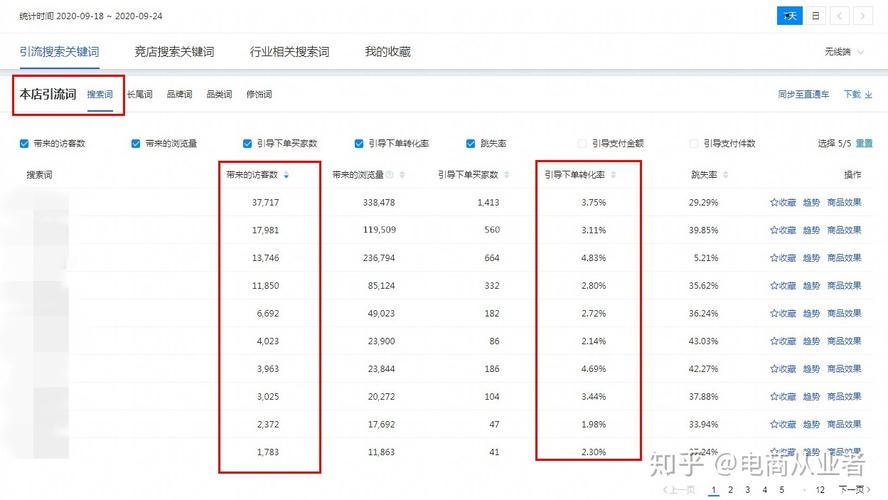Star 收藏 in the 2,372 visitors row
The image size is (888, 500).
coord(783,424)
